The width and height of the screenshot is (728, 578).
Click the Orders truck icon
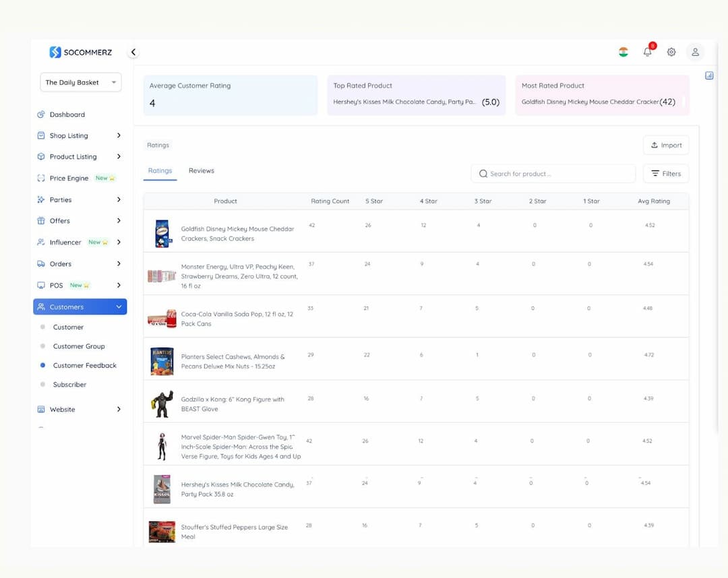pyautogui.click(x=41, y=263)
